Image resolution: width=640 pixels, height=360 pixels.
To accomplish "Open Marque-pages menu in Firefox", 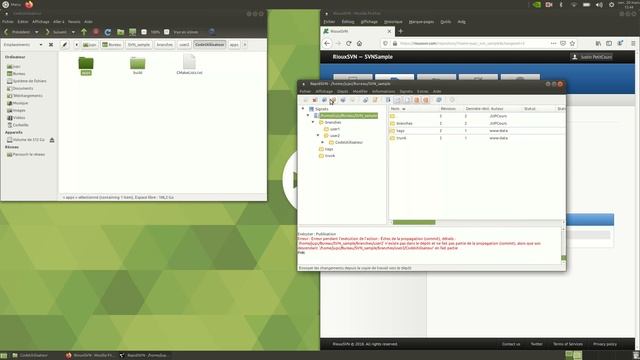I will click(x=421, y=22).
